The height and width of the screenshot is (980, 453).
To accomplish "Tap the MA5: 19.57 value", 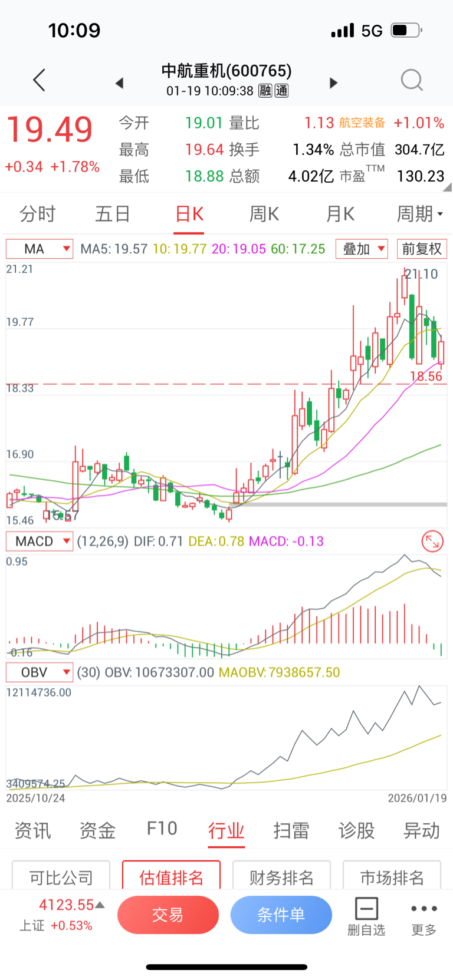I will (114, 249).
